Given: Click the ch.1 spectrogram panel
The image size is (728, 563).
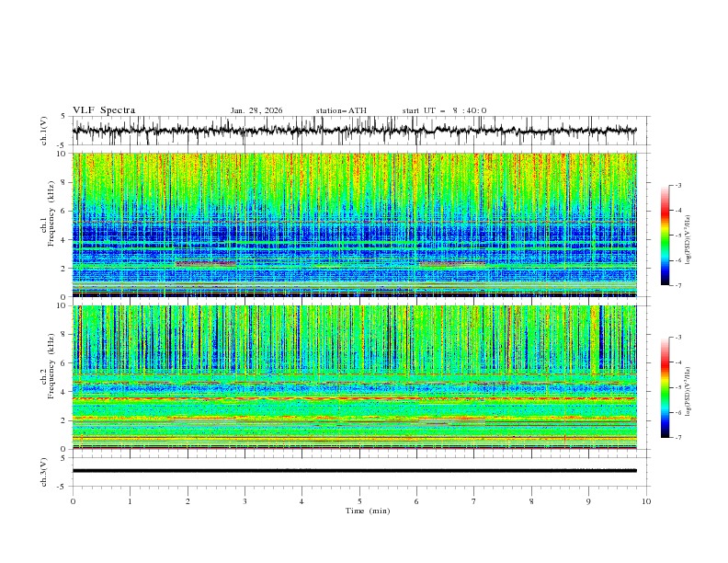Looking at the screenshot, I should point(354,224).
